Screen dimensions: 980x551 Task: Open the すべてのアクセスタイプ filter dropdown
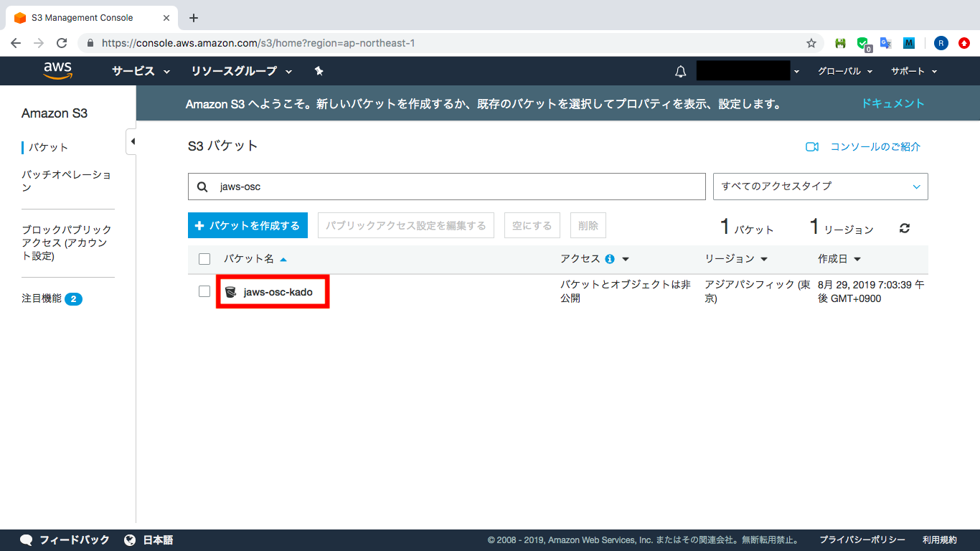(821, 187)
